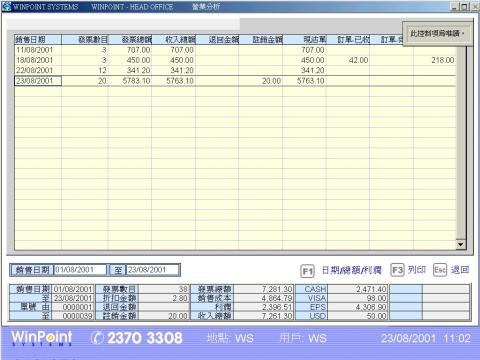The width and height of the screenshot is (480, 360).
Task: Click the F1 key icon
Action: point(307,271)
